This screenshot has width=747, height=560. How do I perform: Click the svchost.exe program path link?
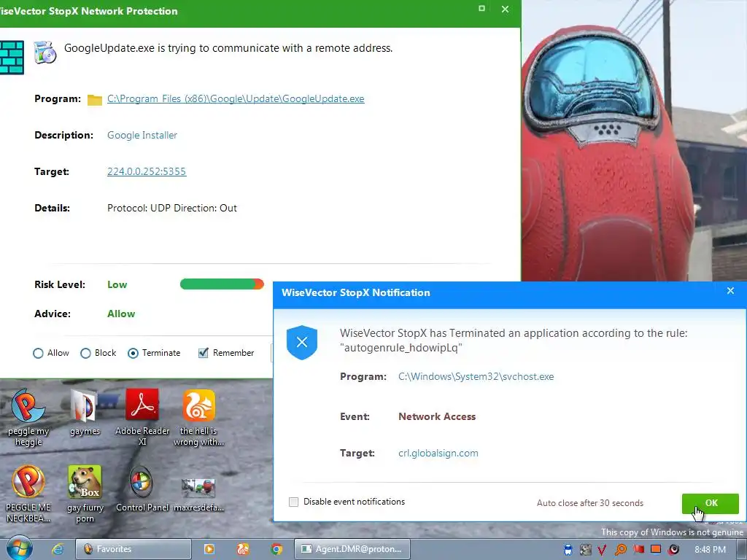click(476, 377)
